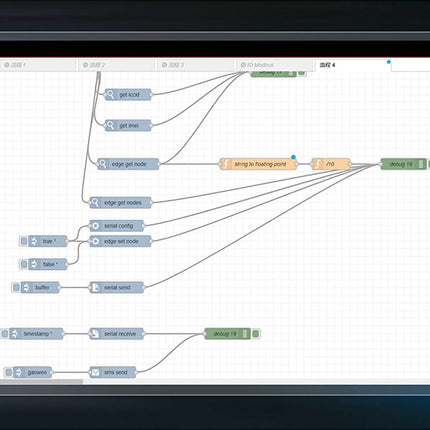The height and width of the screenshot is (430, 430).
Task: Toggle the debug 19 output button
Action: click(x=256, y=334)
